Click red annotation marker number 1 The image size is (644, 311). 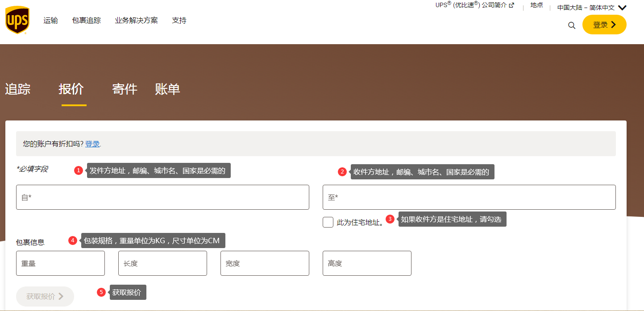click(79, 170)
